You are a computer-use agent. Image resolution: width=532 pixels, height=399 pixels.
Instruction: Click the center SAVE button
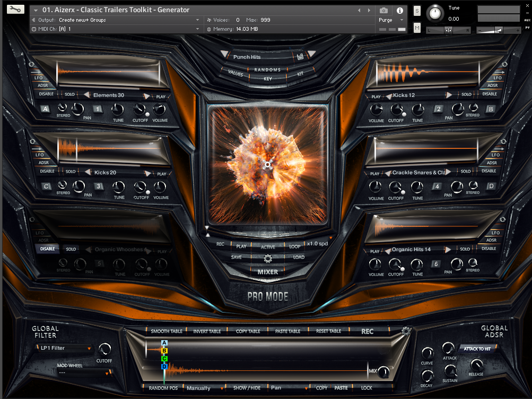tap(237, 258)
